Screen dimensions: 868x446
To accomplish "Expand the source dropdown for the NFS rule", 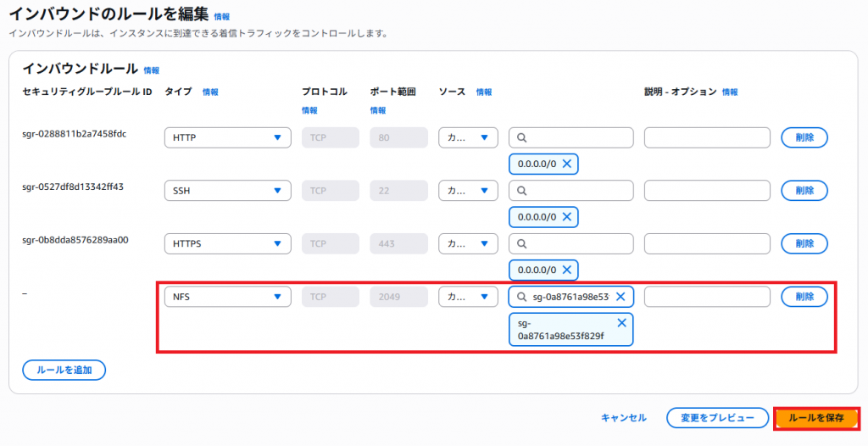I will pyautogui.click(x=468, y=297).
